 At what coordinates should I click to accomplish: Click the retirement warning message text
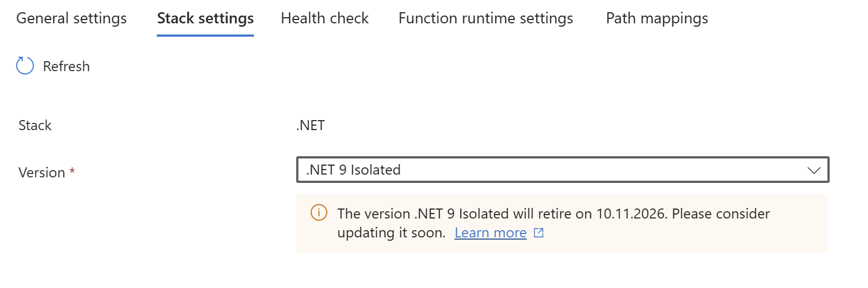pos(553,223)
